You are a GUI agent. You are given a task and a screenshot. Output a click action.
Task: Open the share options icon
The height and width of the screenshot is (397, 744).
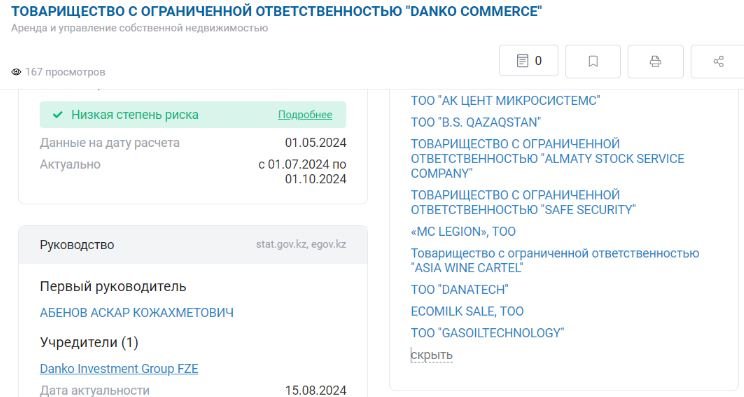tap(718, 61)
